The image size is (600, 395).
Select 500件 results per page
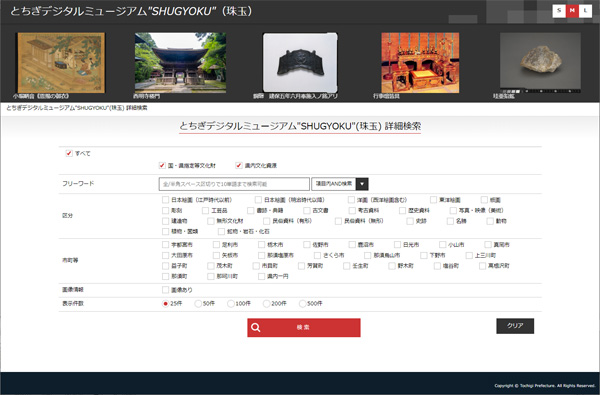click(x=302, y=304)
